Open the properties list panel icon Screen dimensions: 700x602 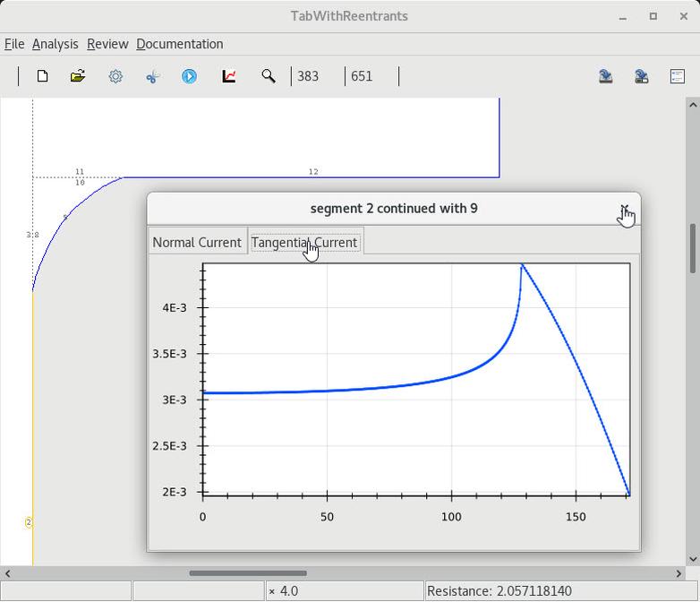678,76
